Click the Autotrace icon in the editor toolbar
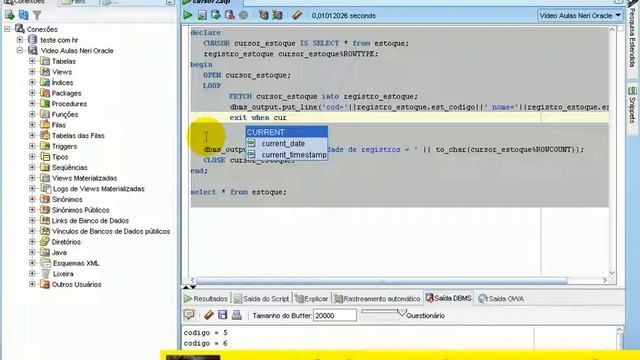The height and width of the screenshot is (360, 640). tap(277, 16)
